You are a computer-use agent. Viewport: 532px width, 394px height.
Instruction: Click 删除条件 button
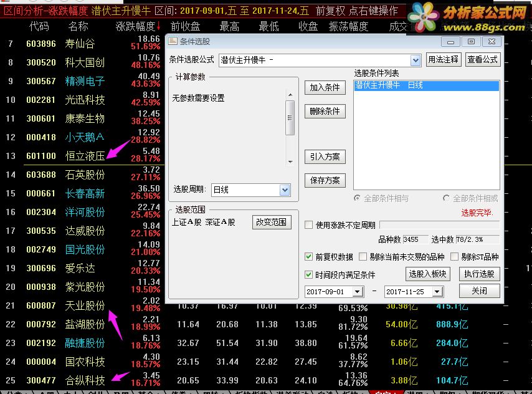[325, 111]
